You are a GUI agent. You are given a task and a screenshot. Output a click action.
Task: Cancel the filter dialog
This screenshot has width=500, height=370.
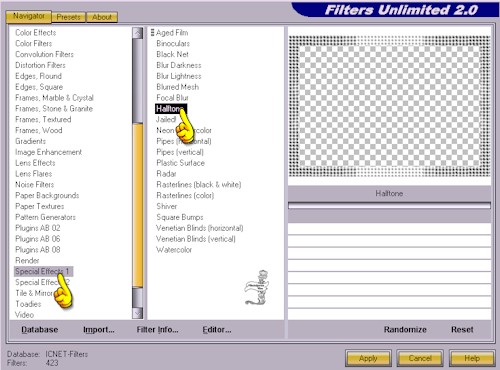(x=420, y=358)
